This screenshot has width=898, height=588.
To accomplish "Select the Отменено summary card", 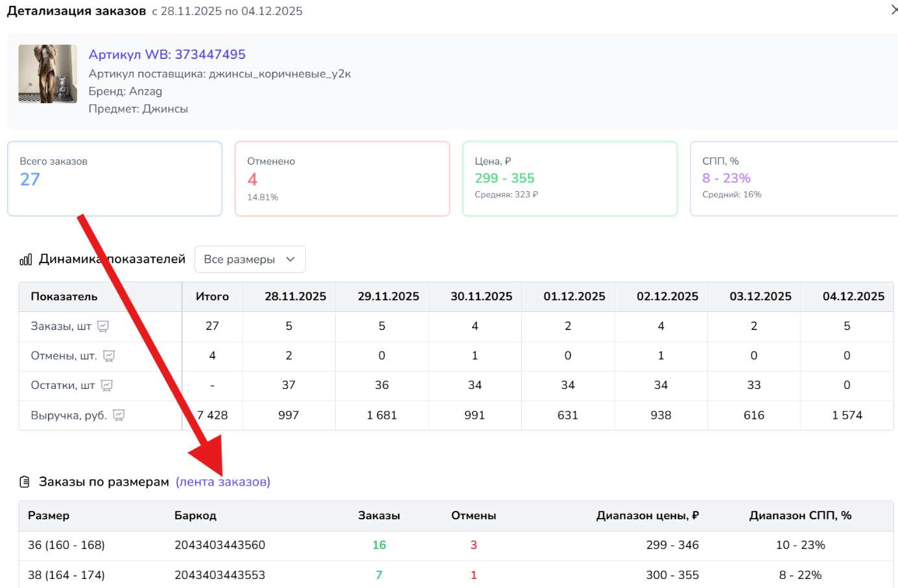I will (342, 179).
